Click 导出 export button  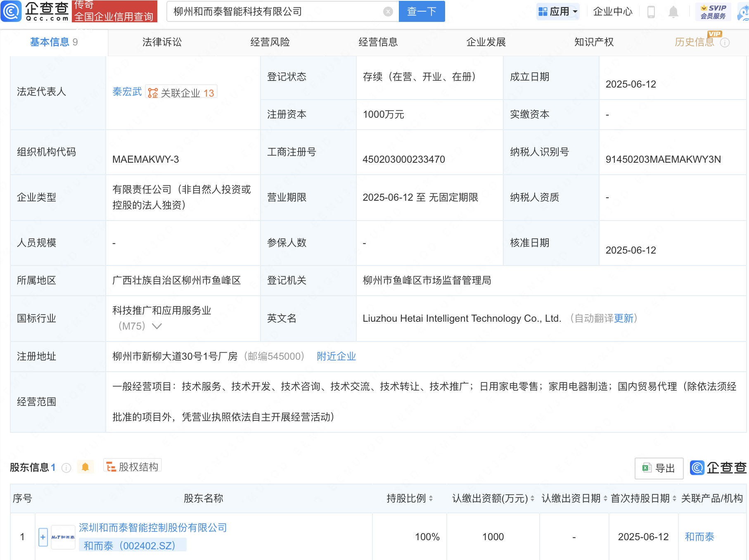click(x=659, y=468)
